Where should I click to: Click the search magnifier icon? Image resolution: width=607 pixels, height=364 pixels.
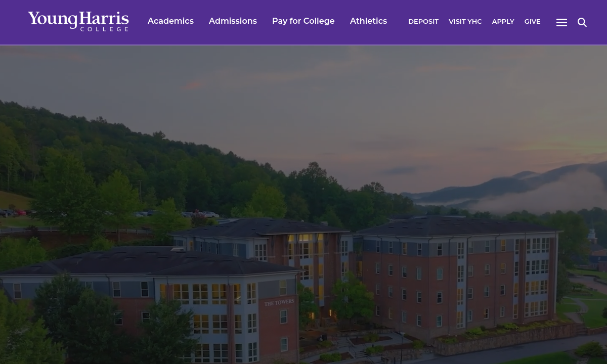(582, 22)
